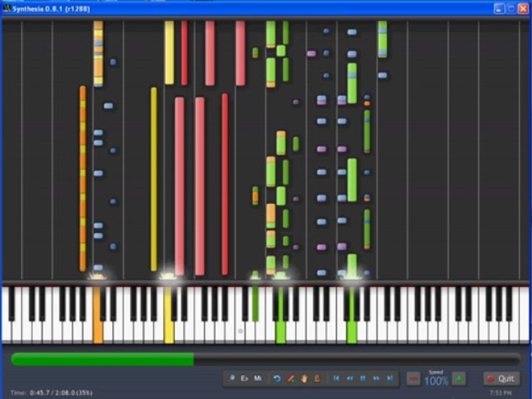Click the green song progress bar
The height and width of the screenshot is (399, 532).
click(x=265, y=359)
